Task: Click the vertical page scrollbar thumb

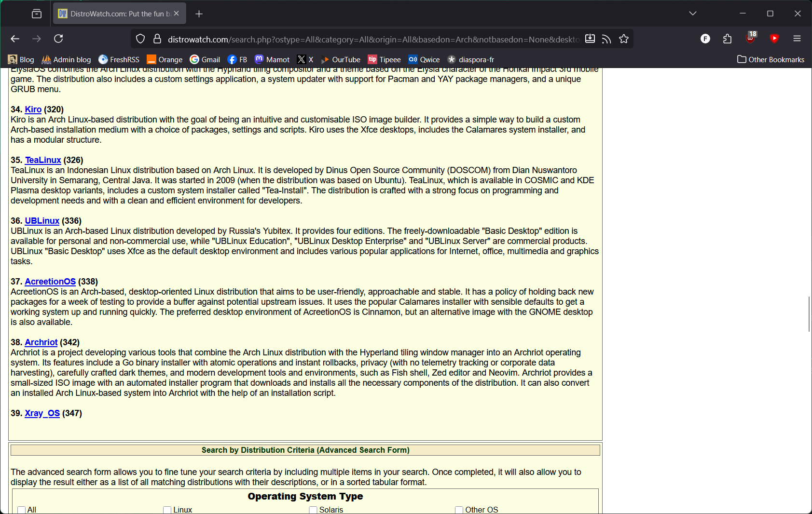Action: [809, 314]
